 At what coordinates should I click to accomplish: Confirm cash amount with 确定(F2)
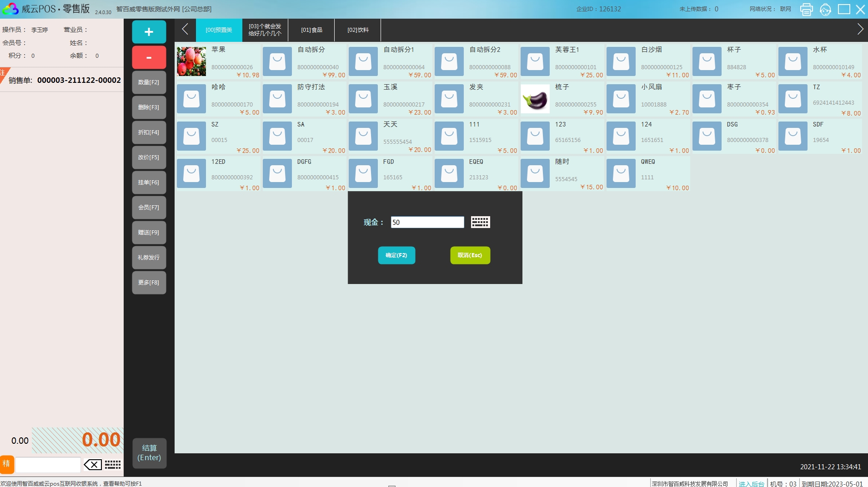tap(396, 255)
